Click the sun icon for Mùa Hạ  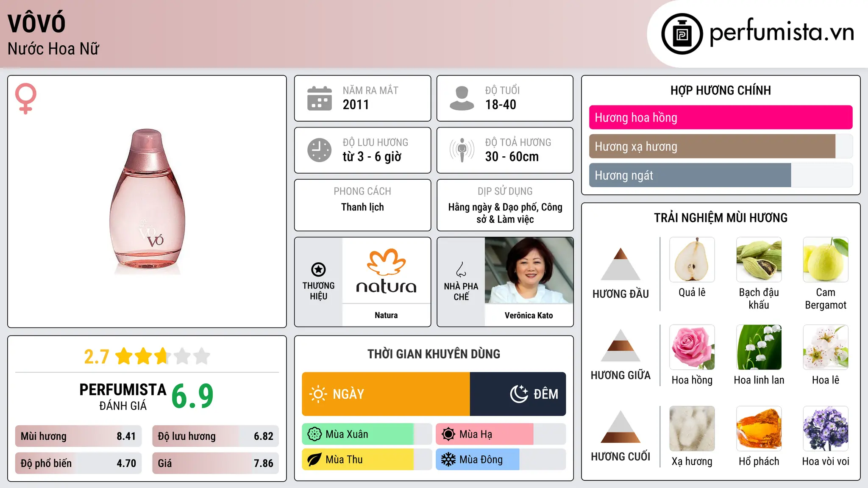pos(448,434)
